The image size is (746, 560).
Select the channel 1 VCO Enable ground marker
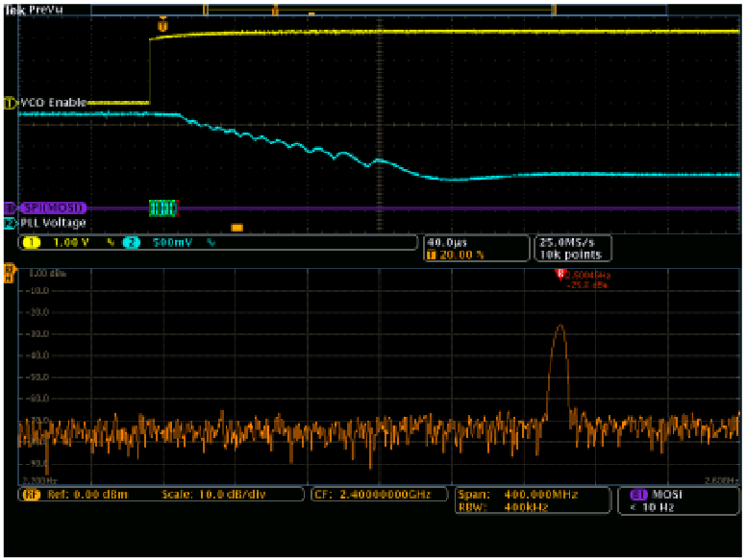(12, 102)
